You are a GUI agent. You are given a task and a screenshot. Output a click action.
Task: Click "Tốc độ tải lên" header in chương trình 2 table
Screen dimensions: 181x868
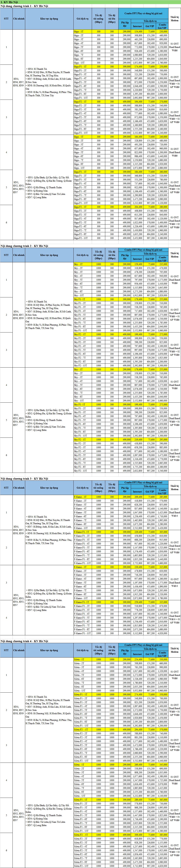(112, 255)
